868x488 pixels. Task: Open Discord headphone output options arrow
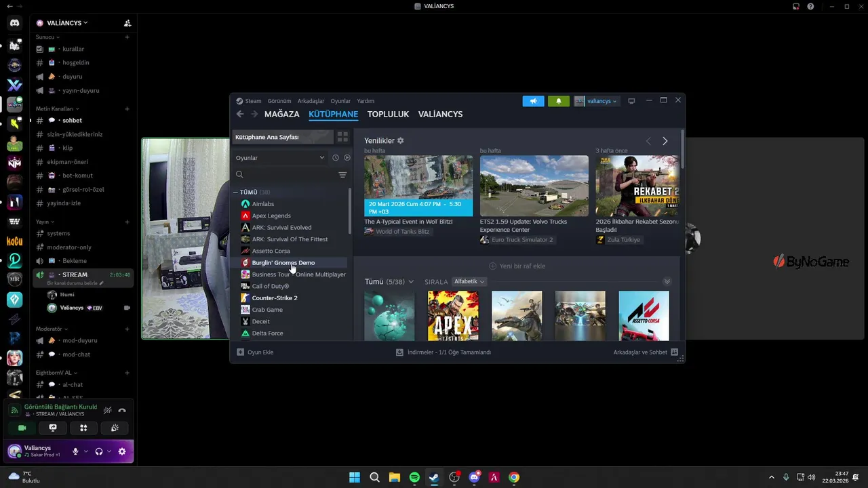pyautogui.click(x=109, y=451)
